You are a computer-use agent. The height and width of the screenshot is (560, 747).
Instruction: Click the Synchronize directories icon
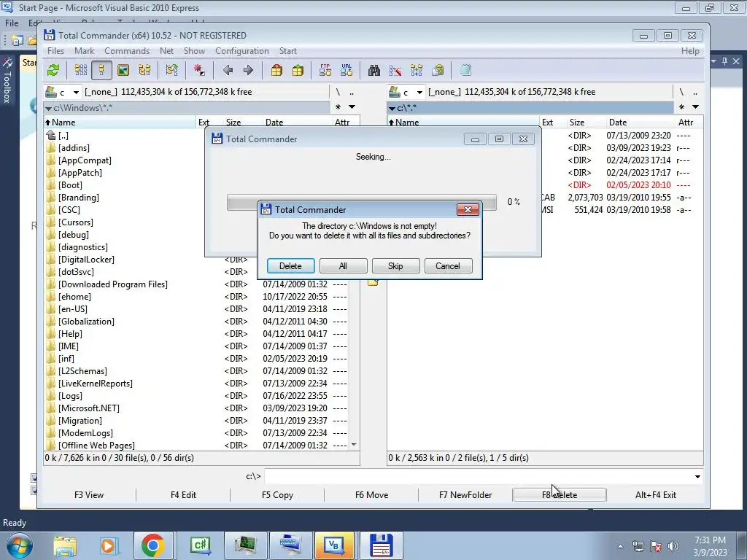click(x=417, y=71)
